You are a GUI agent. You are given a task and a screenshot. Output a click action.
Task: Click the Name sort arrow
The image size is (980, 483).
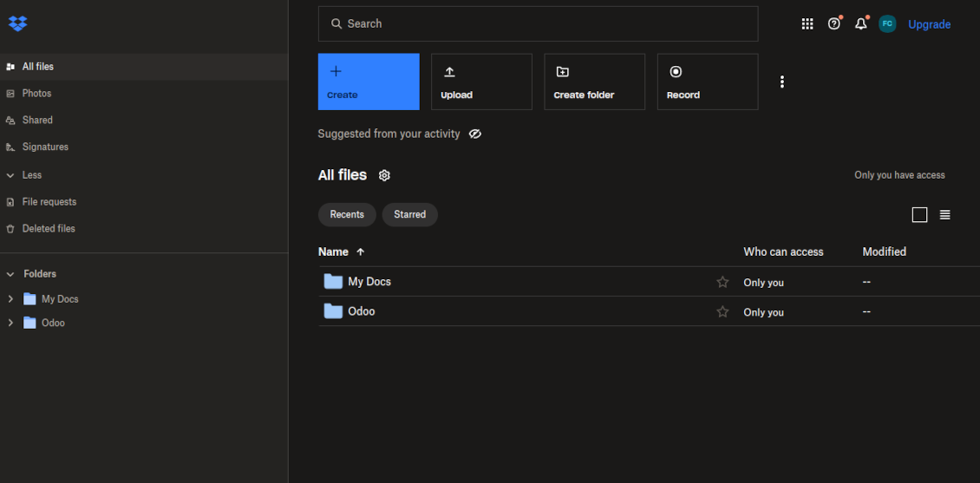coord(360,251)
